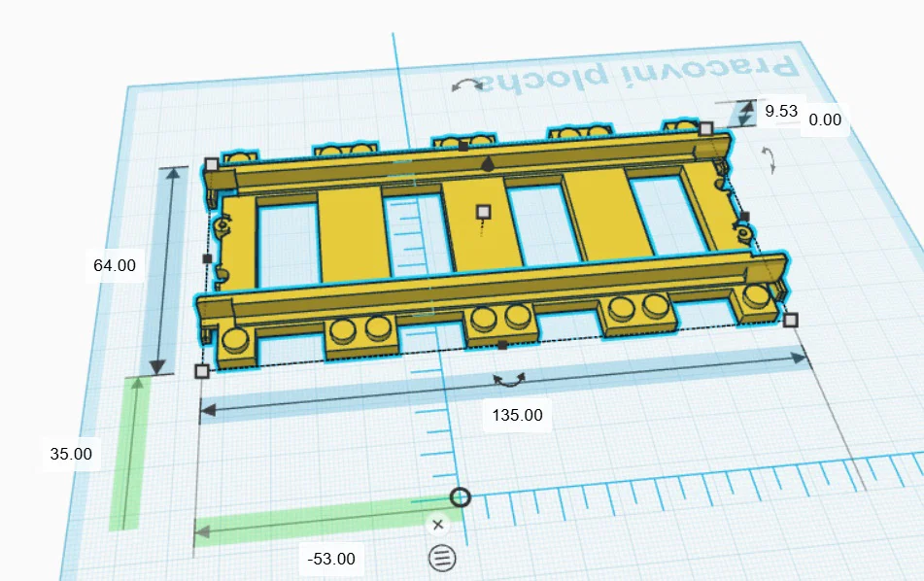Toggle ruler midpoint mode with the circle menu icon
This screenshot has width=924, height=581.
coord(443,557)
